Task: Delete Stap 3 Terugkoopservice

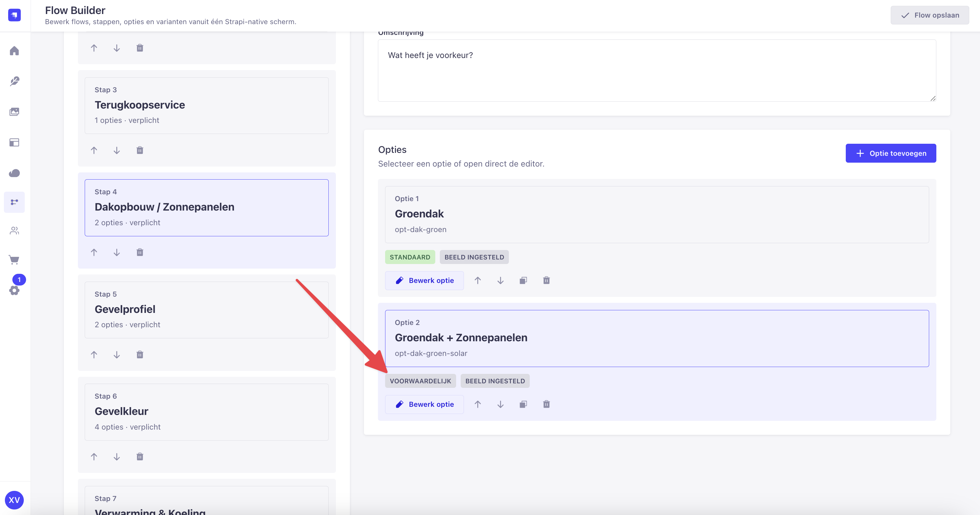Action: [x=140, y=150]
